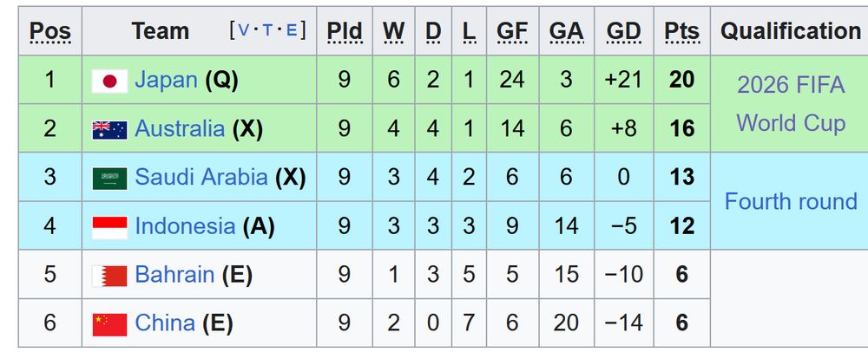868x352 pixels.
Task: Click the GD column header abbreviation
Action: pyautogui.click(x=623, y=31)
